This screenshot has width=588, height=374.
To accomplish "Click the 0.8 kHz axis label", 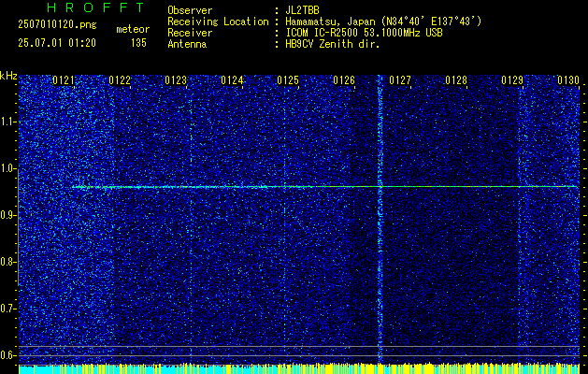I will click(x=7, y=262).
